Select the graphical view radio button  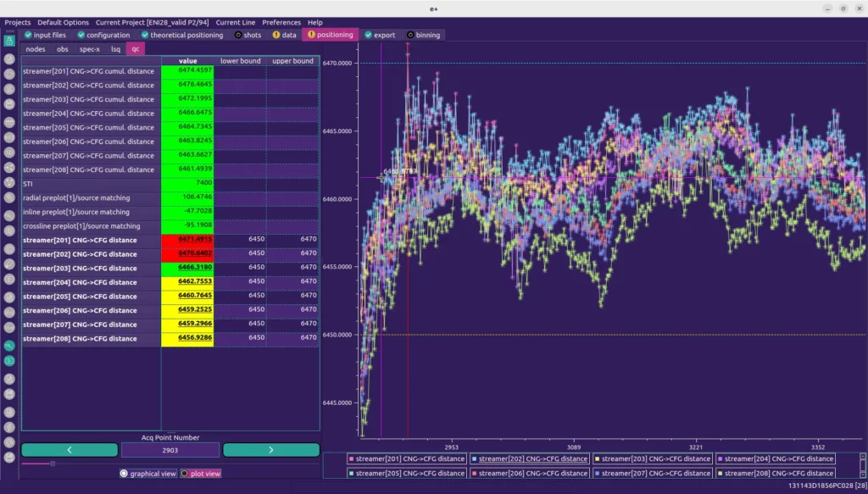(148, 474)
